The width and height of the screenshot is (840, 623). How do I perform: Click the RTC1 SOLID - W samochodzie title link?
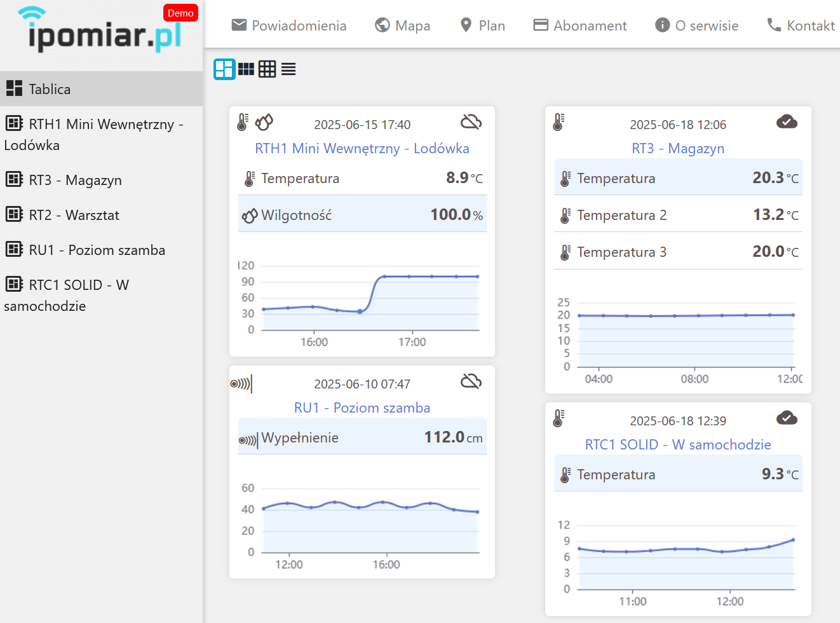click(x=677, y=445)
